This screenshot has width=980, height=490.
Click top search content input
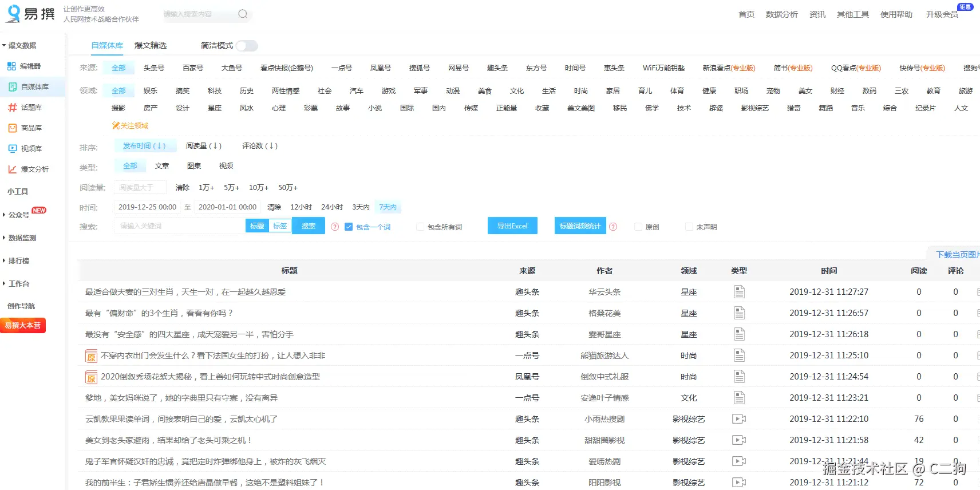pos(198,14)
